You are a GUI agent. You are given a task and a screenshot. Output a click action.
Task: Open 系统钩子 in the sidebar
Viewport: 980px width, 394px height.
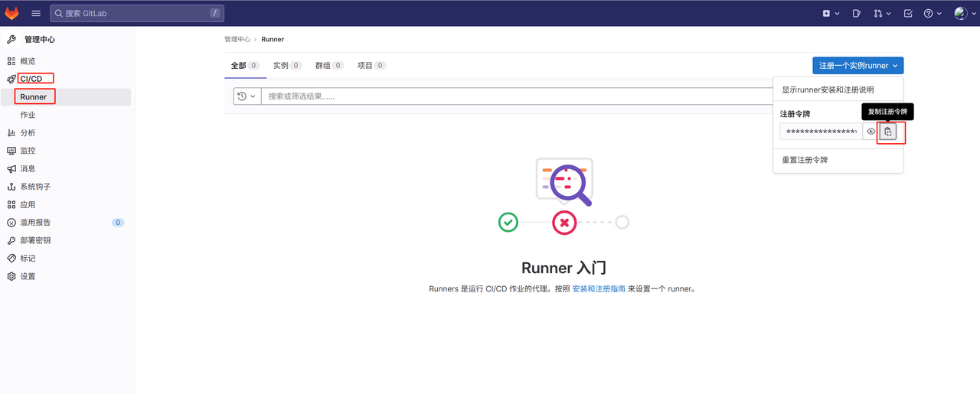[x=35, y=187]
